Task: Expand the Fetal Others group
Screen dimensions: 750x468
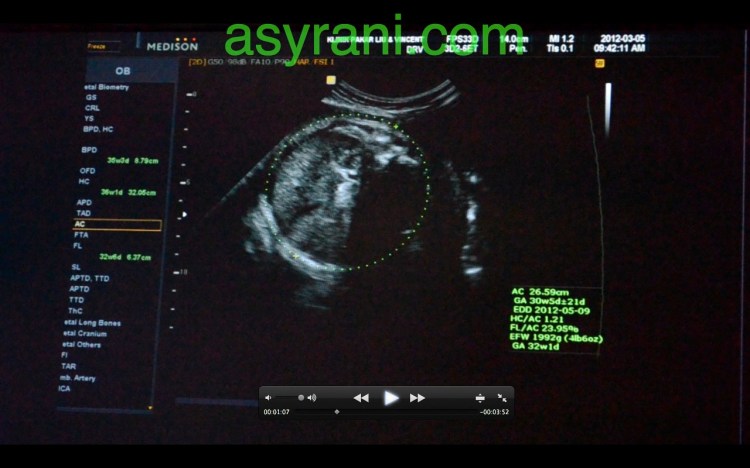Action: (81, 344)
